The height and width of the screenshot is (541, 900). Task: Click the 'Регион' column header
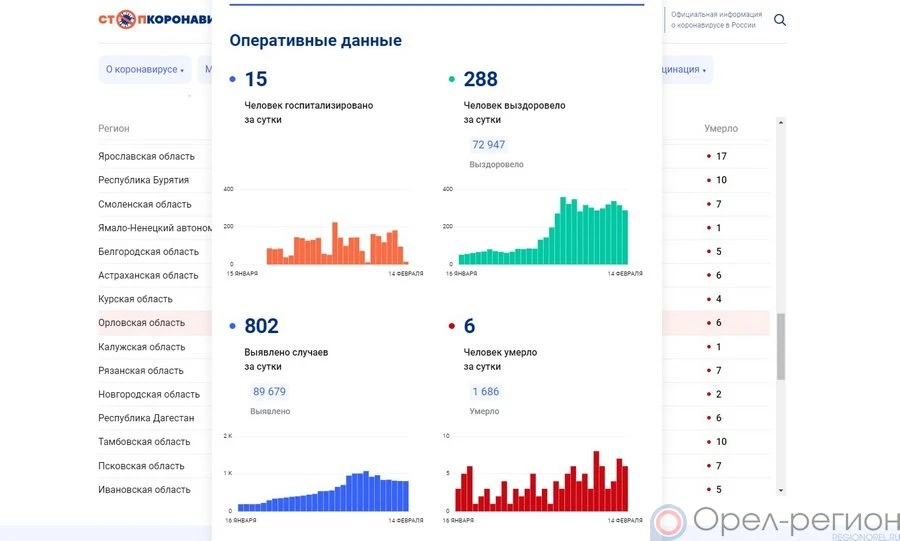113,129
